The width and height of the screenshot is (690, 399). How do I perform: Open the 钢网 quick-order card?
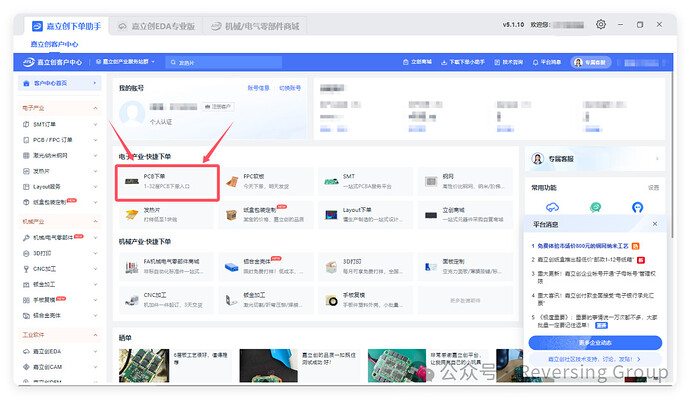point(466,181)
